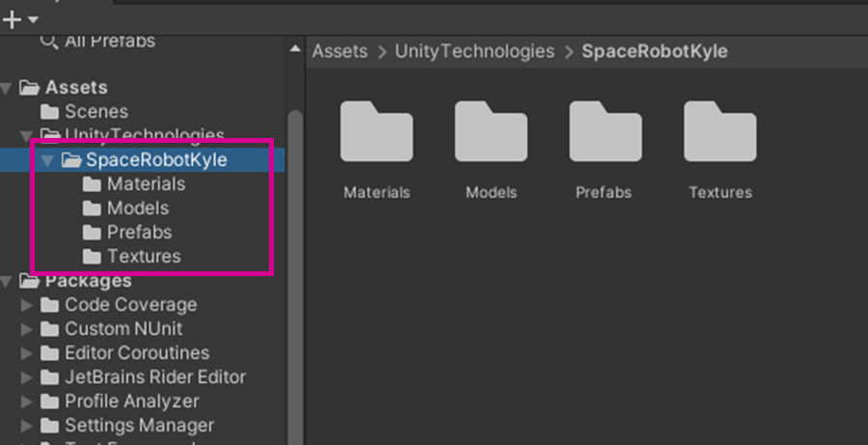Image resolution: width=868 pixels, height=445 pixels.
Task: Click the plus create asset button
Action: (x=12, y=18)
